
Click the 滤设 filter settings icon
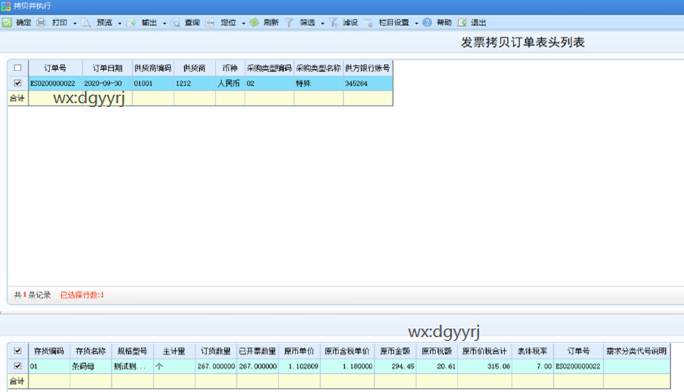(334, 22)
